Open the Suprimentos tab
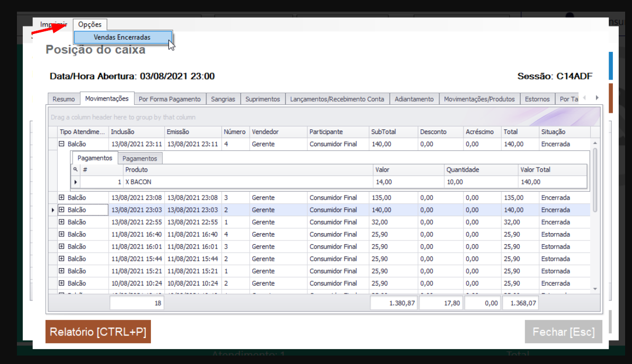Viewport: 632px width, 364px height. click(x=262, y=99)
